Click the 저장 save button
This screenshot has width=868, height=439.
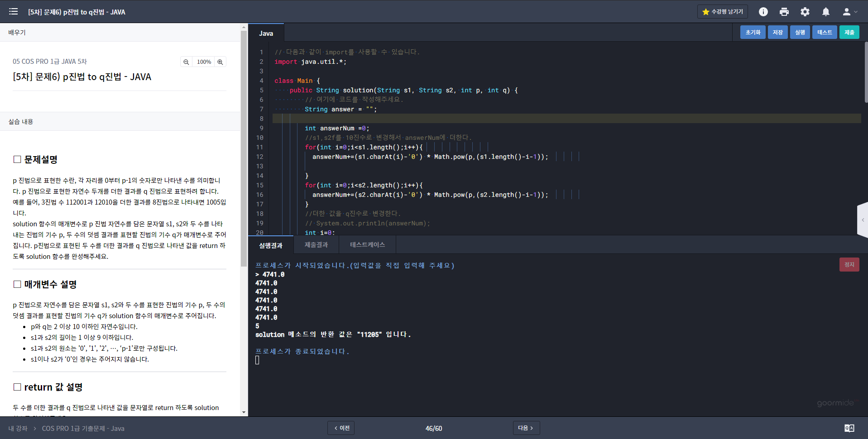pyautogui.click(x=778, y=32)
